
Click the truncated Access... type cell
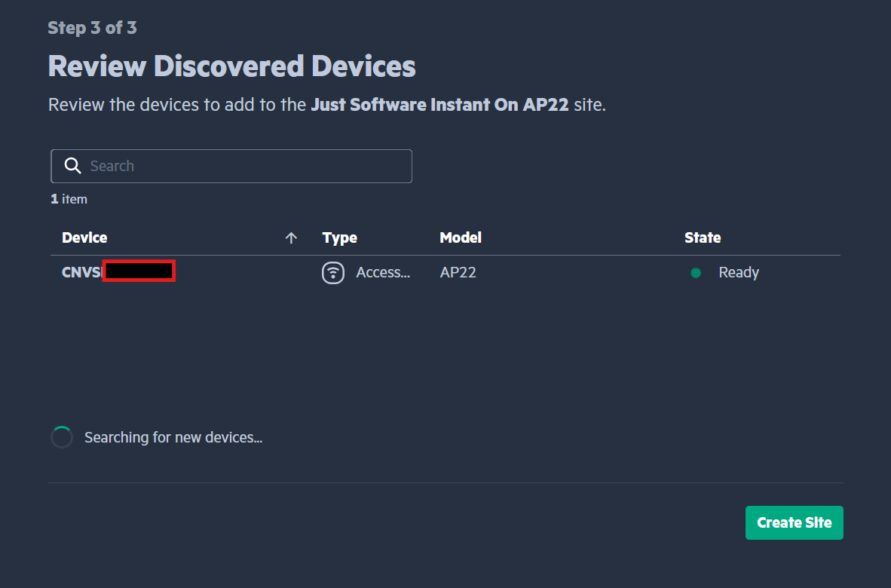(383, 273)
